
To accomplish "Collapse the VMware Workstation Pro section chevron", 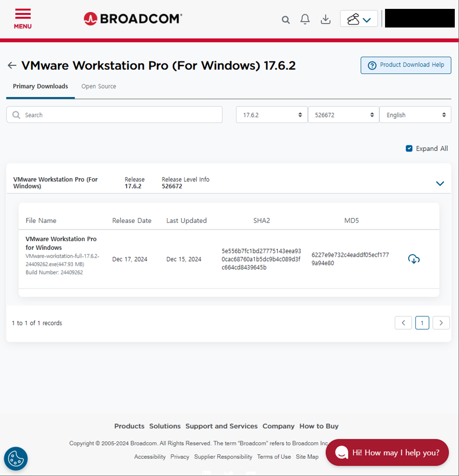I will (x=440, y=183).
